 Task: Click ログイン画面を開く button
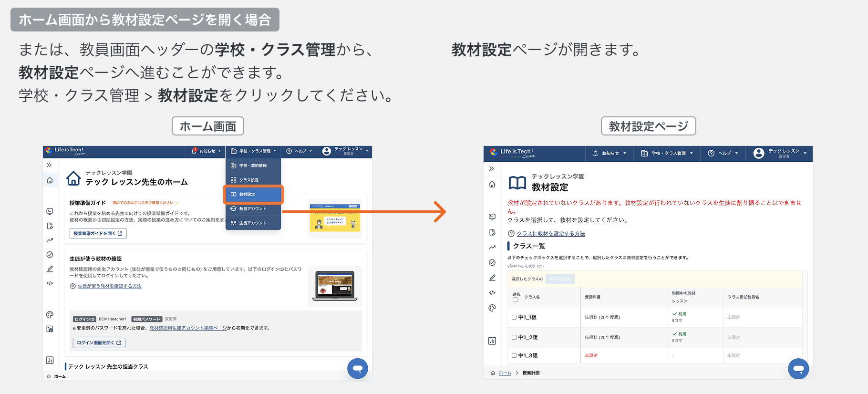99,342
